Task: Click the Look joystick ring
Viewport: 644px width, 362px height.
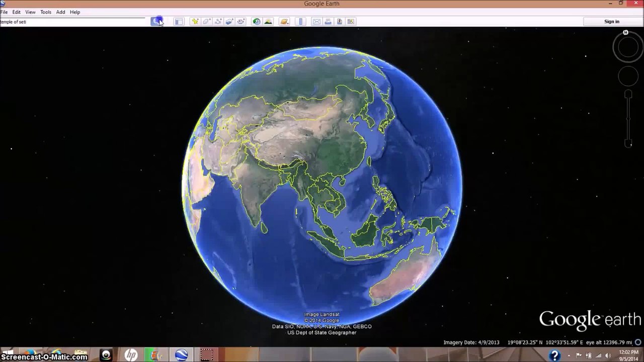Action: tap(628, 48)
